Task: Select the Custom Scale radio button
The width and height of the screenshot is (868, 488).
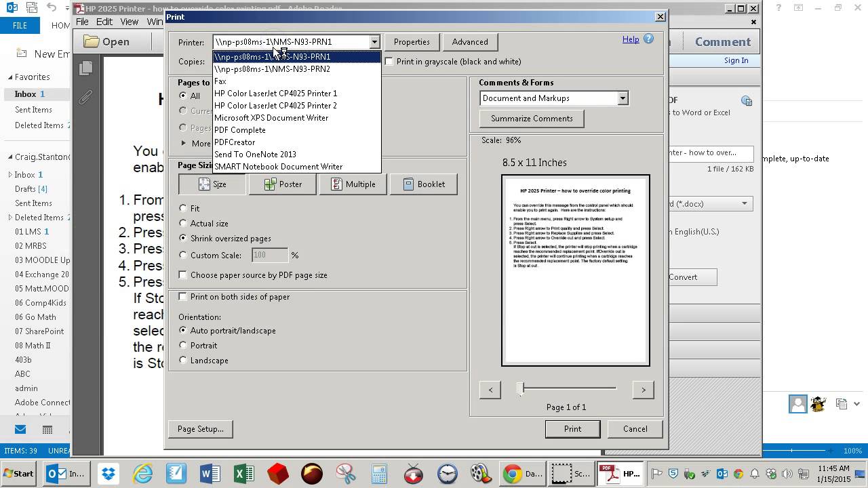Action: coord(183,255)
